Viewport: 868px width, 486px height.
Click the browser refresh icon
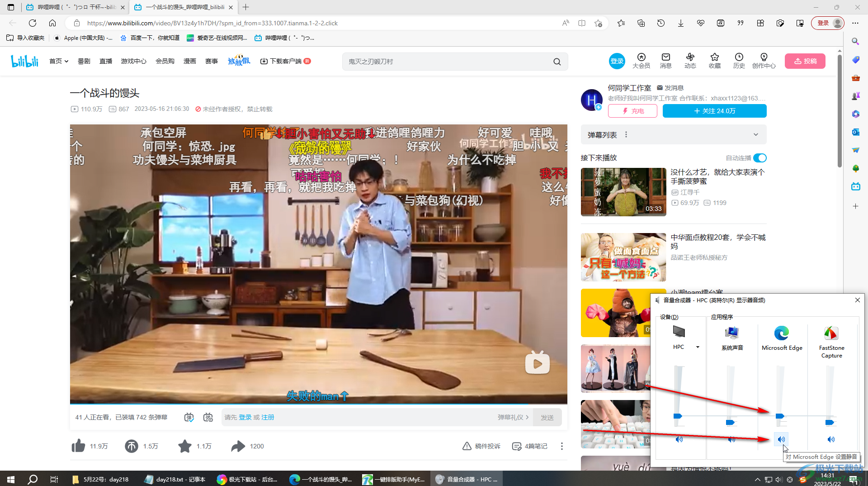coord(33,23)
